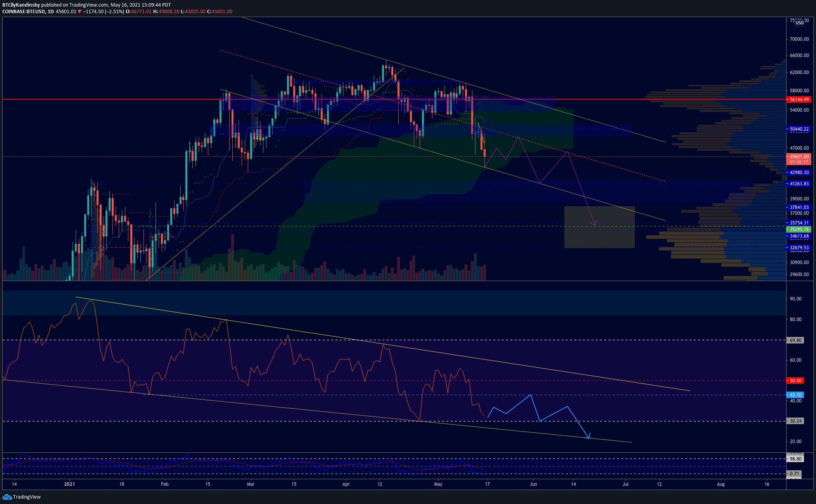Click the TradingView cloud logo icon
816x504 pixels.
7,497
